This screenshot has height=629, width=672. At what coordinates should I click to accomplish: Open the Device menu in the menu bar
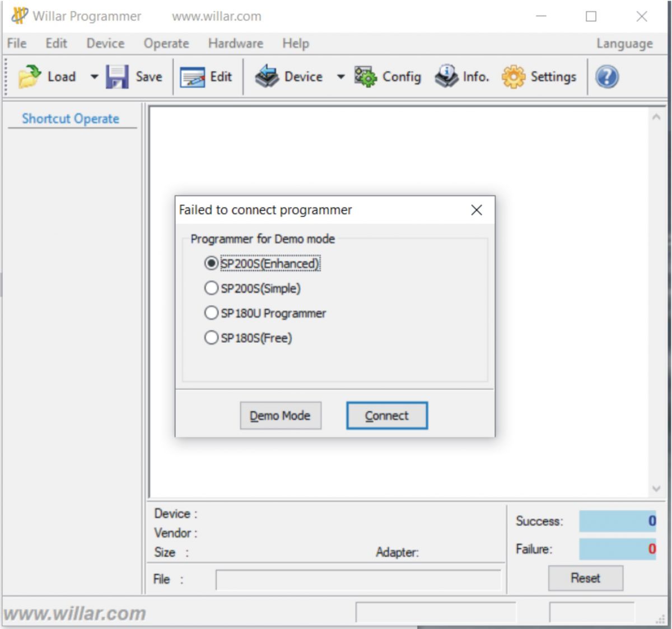[x=105, y=43]
